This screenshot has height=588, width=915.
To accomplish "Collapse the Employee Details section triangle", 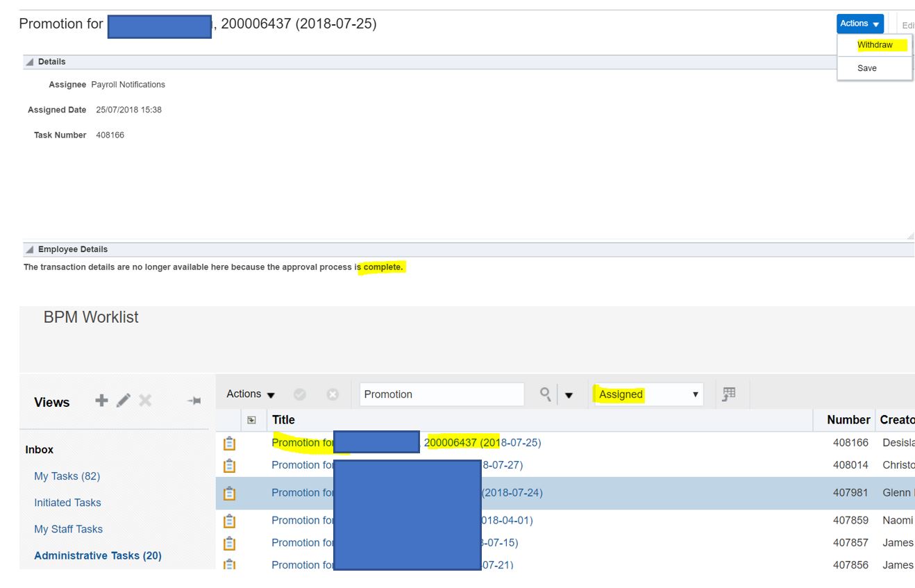I will pos(30,249).
